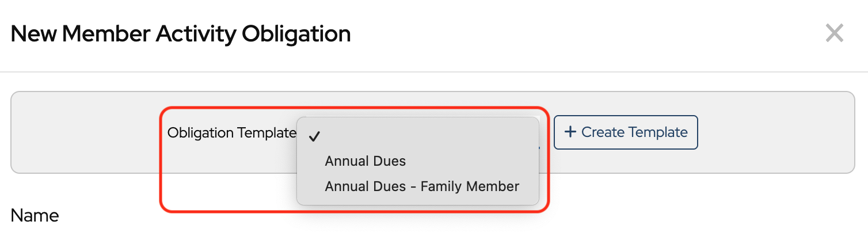Click the Family Member text in list

(470, 186)
